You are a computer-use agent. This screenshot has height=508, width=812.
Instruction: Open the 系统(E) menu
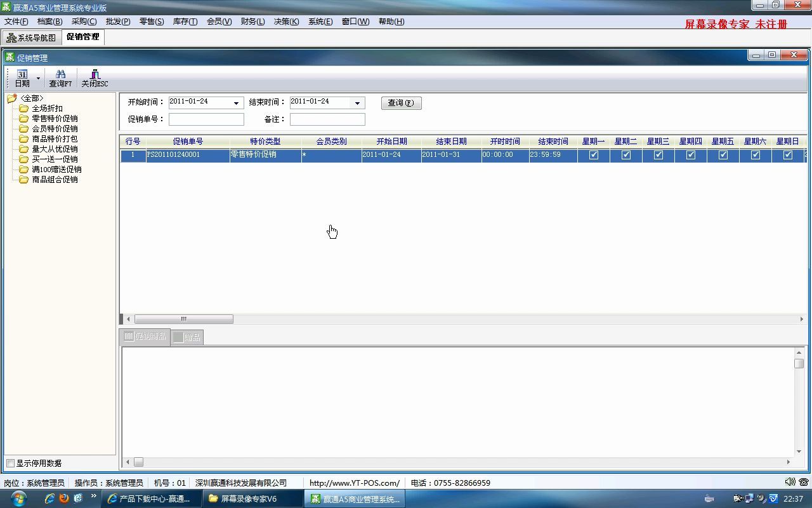pyautogui.click(x=320, y=22)
